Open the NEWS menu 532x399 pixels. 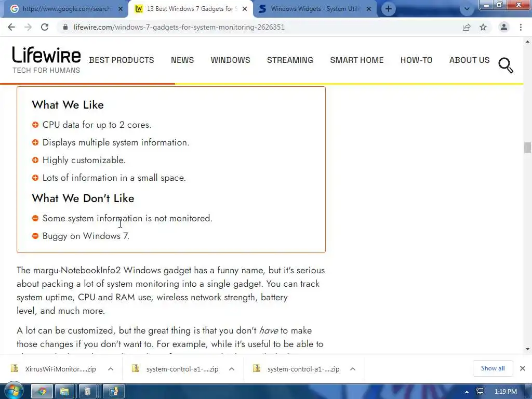click(182, 60)
